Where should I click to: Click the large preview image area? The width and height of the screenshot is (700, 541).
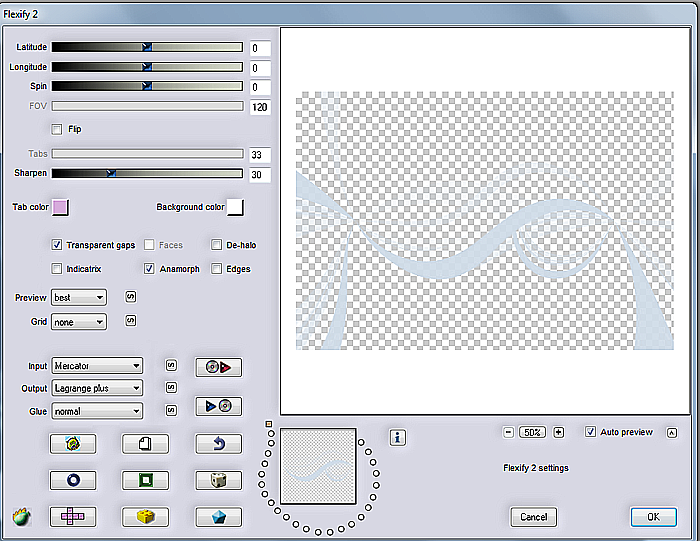(485, 221)
